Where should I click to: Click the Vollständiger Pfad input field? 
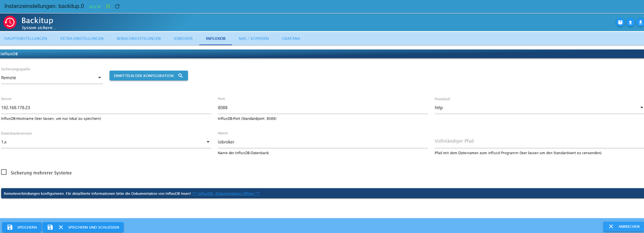coord(539,141)
